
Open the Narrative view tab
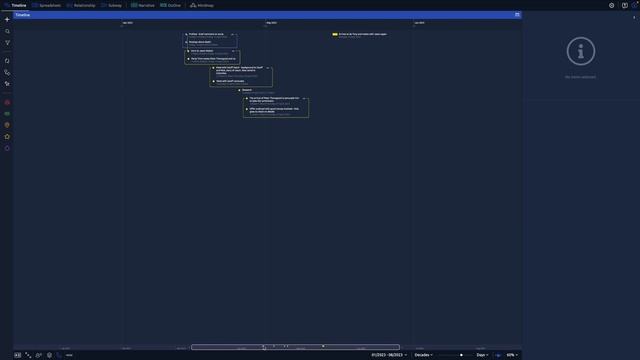143,5
